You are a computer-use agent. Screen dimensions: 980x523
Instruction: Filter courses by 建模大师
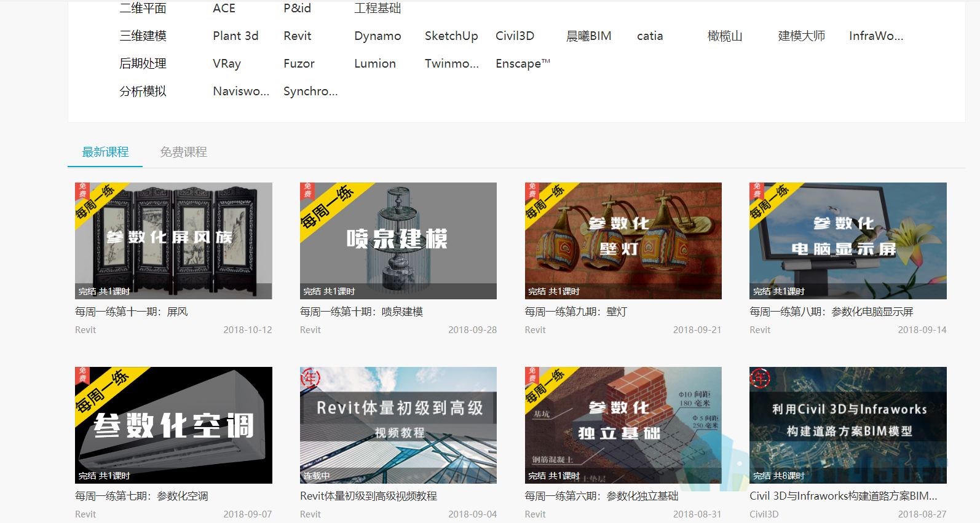point(802,36)
